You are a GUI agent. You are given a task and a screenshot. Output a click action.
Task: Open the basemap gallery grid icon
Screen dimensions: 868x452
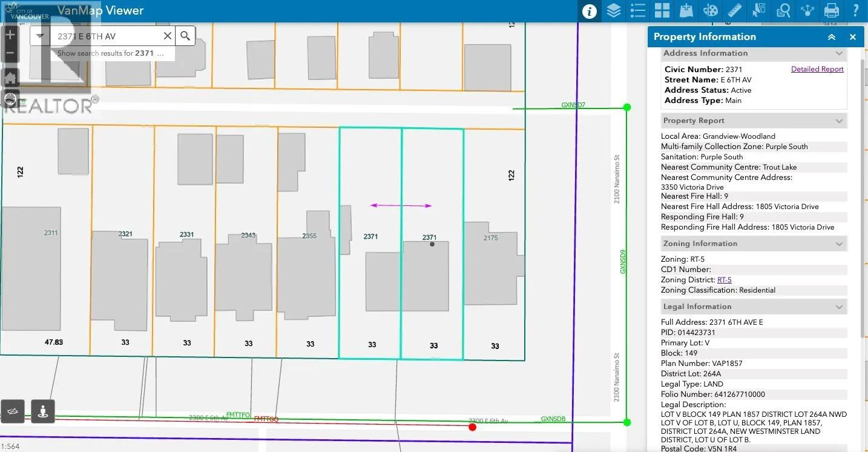[662, 11]
